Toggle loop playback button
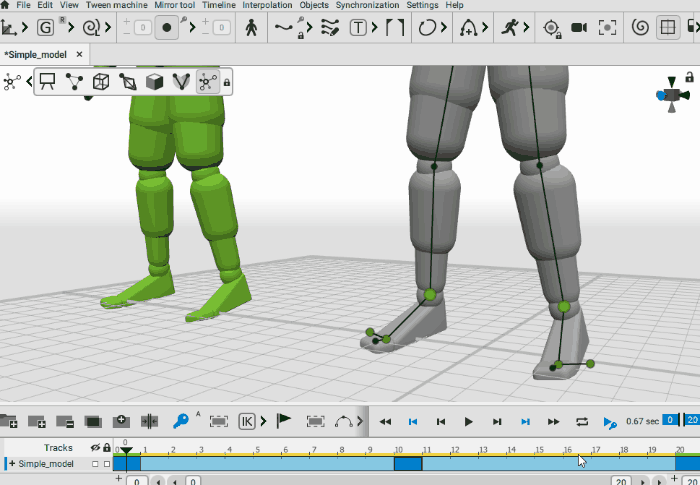The image size is (700, 485). (582, 422)
